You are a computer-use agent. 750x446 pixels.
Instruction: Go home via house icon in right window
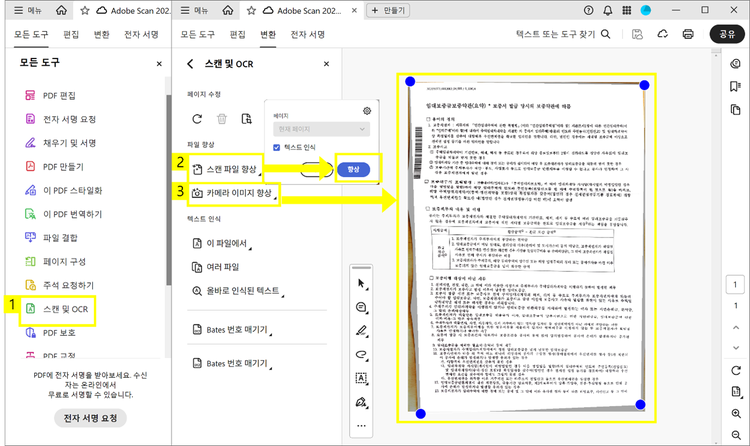(x=228, y=10)
